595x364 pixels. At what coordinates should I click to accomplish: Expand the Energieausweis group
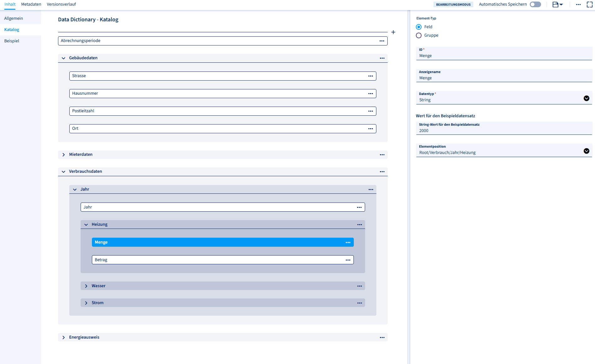(x=64, y=337)
